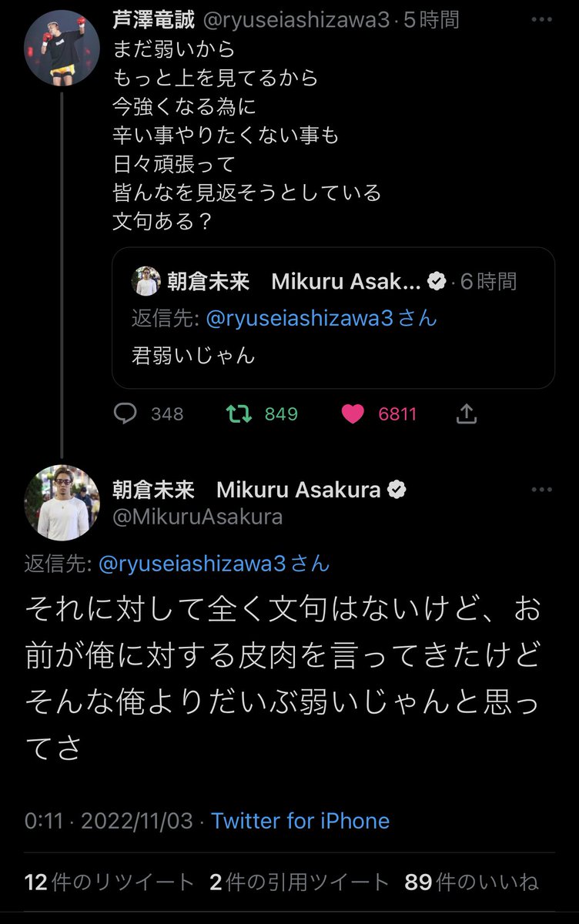Viewport: 579px width, 924px height.
Task: Tap the green retweet icon
Action: (238, 414)
